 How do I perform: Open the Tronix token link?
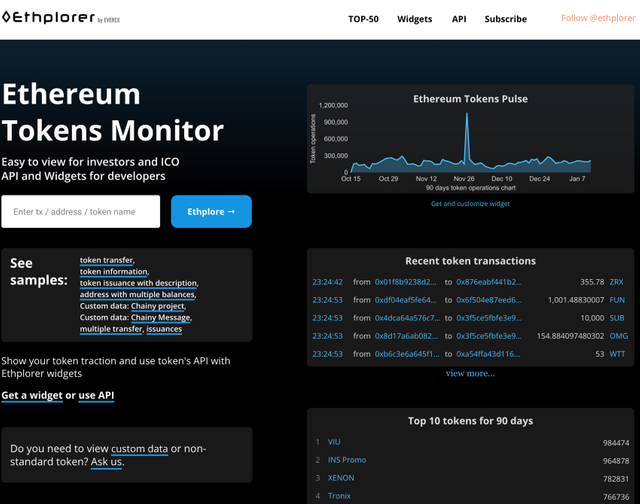[x=339, y=496]
